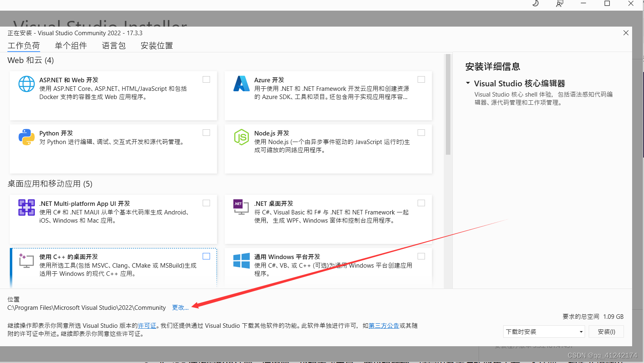Open the 下载时安装 install mode dropdown
The image size is (644, 363).
pos(544,331)
